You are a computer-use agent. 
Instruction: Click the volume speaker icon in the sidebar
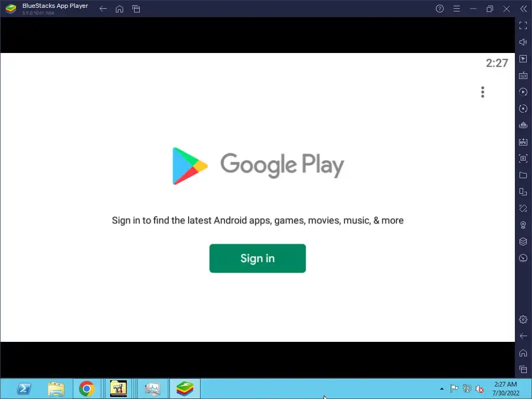[523, 42]
